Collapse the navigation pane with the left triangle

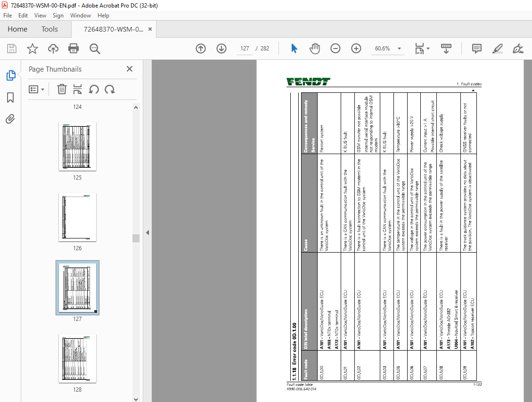pyautogui.click(x=147, y=232)
